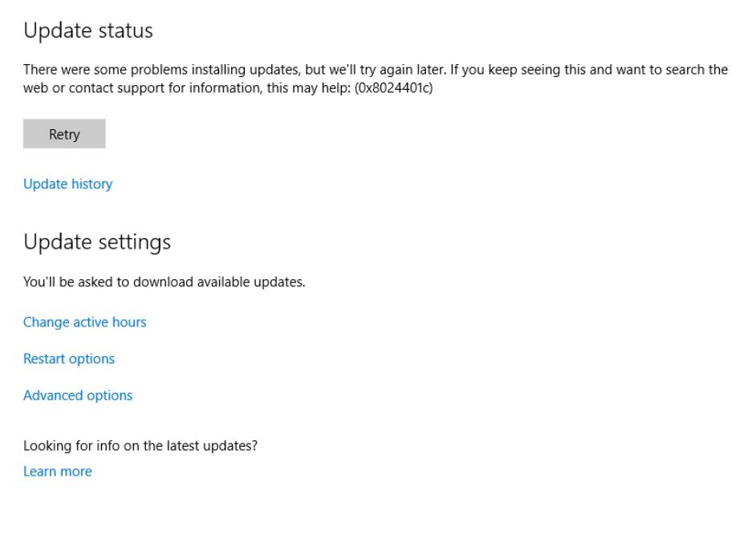
Task: Retry installing the failed updates
Action: (64, 133)
